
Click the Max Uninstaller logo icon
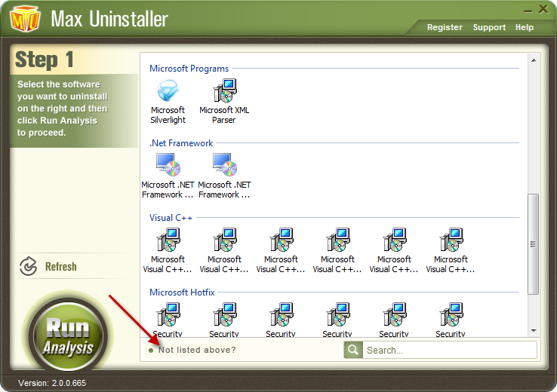25,19
